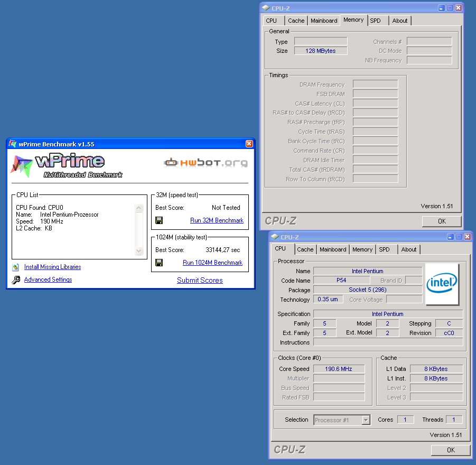
Task: Click the Core Speed 190.6 MHz field
Action: pos(339,369)
